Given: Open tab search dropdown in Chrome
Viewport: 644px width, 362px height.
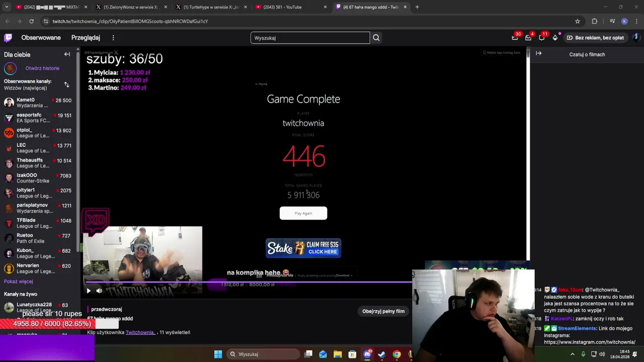Looking at the screenshot, I should coord(6,7).
